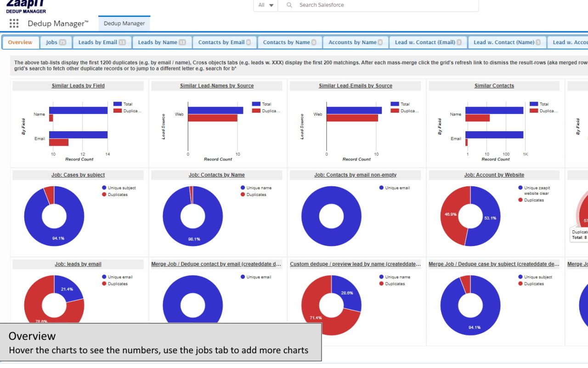Expand the All search scope dropdown

coord(266,5)
